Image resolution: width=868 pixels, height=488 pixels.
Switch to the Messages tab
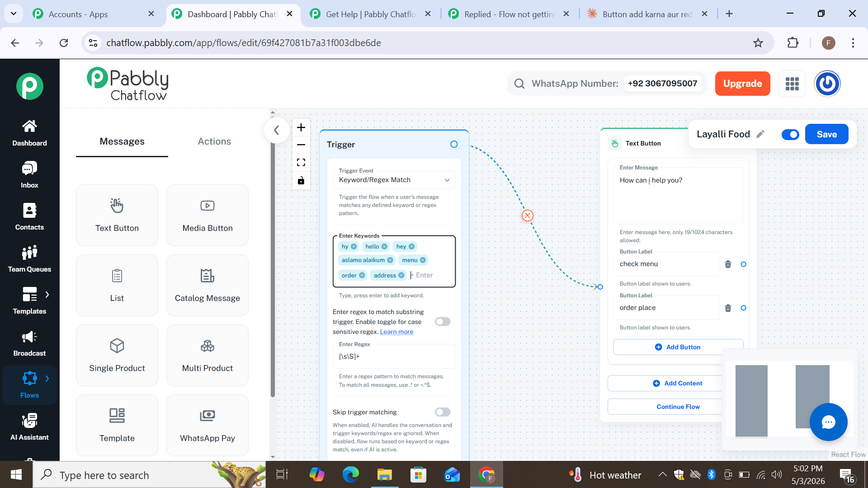coord(122,141)
